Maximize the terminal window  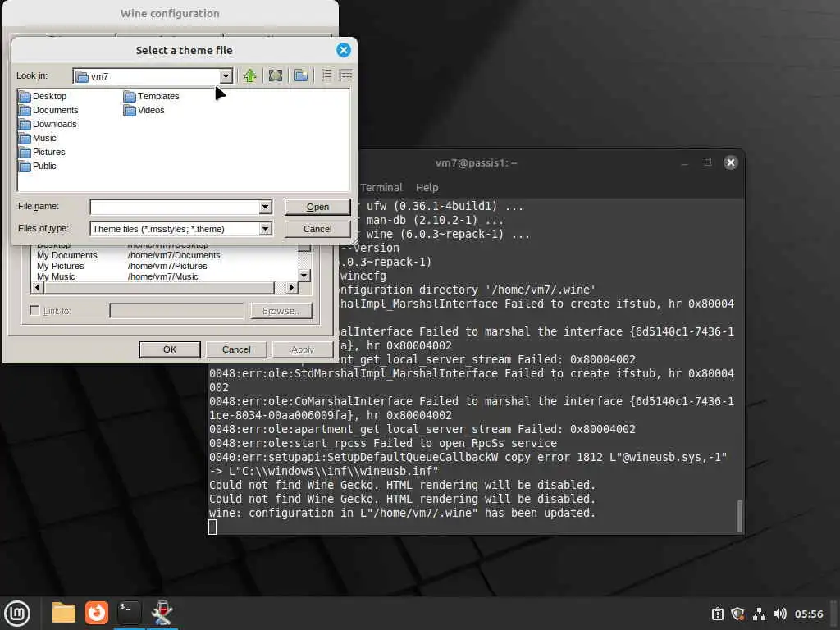[708, 162]
